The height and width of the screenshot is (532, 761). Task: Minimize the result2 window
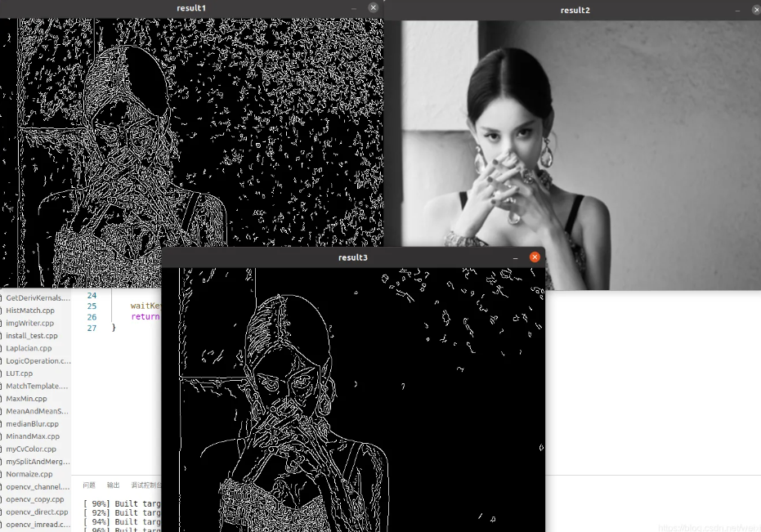737,10
